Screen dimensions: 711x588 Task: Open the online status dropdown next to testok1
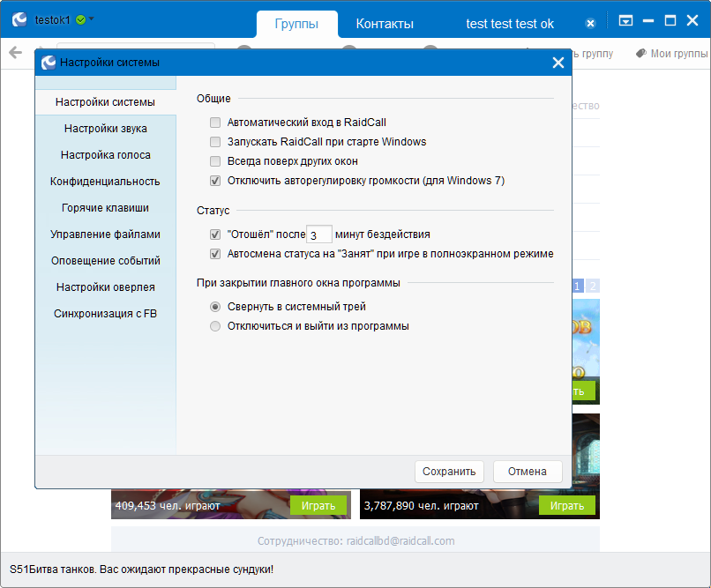pos(91,19)
